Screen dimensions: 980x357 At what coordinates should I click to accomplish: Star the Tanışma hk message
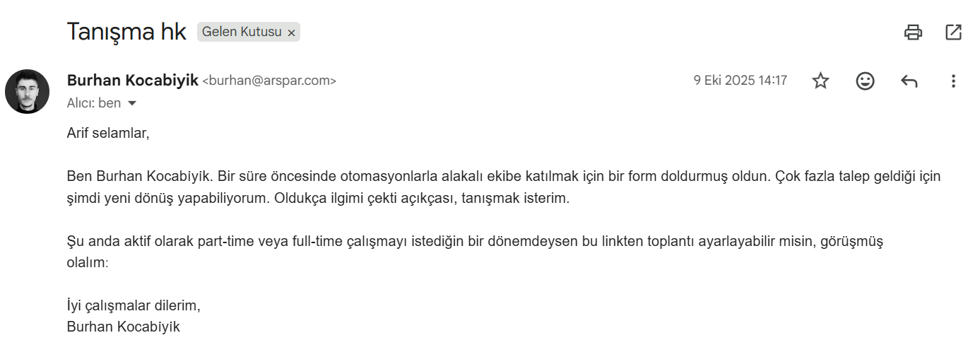tap(820, 81)
